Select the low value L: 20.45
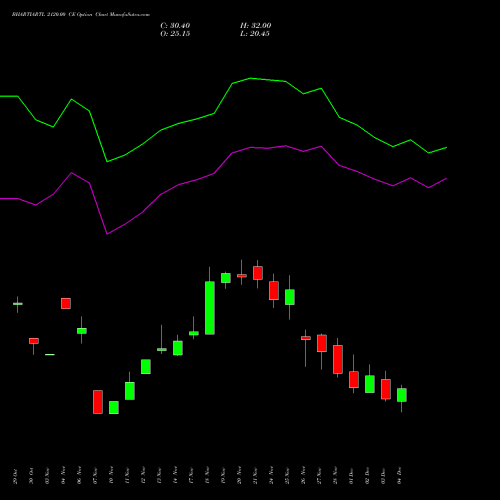The image size is (500, 500). tap(255, 34)
